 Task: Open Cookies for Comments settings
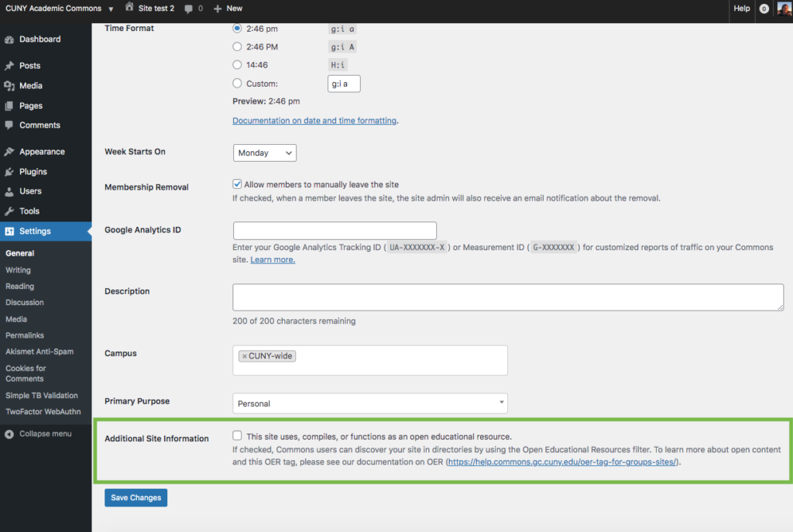(x=26, y=373)
